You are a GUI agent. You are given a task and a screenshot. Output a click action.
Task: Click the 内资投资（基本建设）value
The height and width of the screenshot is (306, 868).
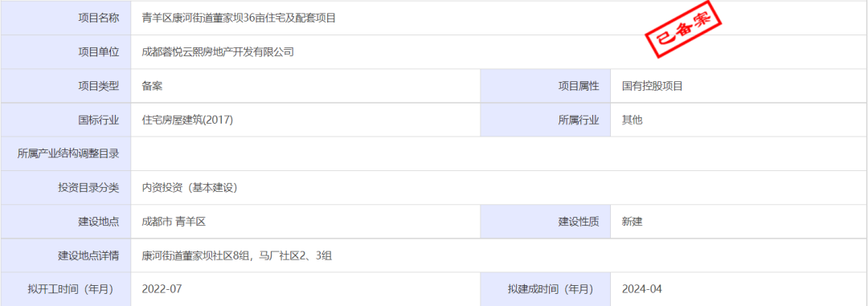click(190, 188)
